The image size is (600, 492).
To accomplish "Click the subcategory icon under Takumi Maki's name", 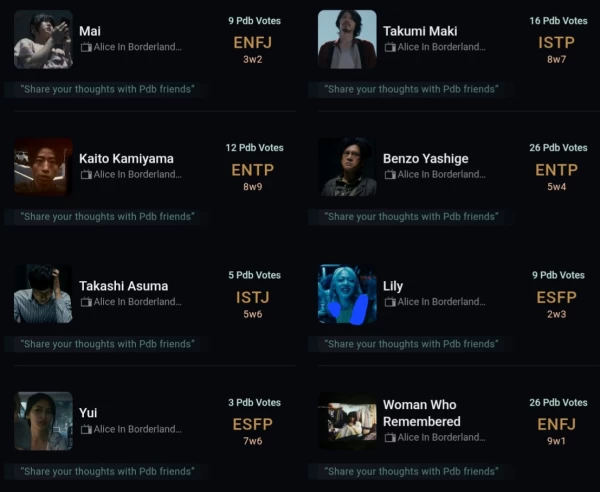I will [389, 47].
